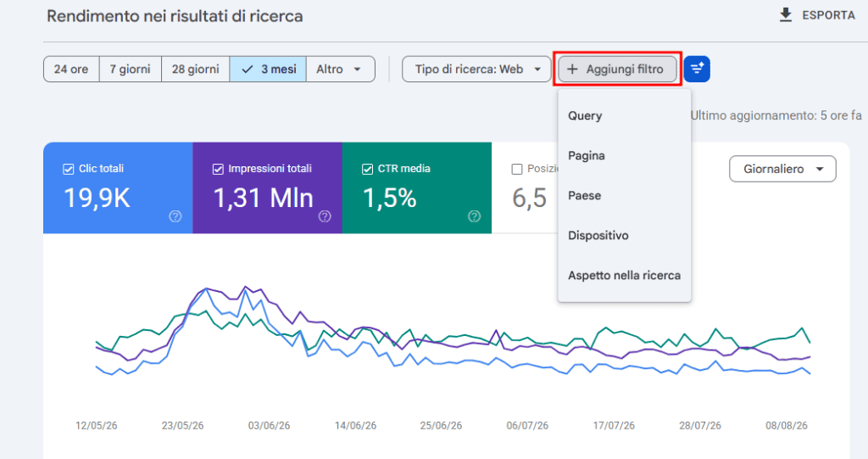Click the Rendimento nei risultati di ricerca heading
The width and height of the screenshot is (868, 459).
(x=175, y=16)
